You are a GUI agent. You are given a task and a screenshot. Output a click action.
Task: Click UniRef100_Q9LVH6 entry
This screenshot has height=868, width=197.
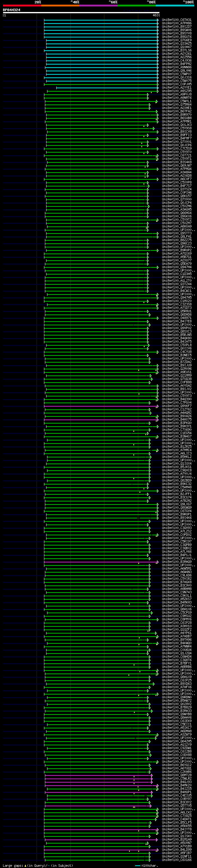[177, 71]
